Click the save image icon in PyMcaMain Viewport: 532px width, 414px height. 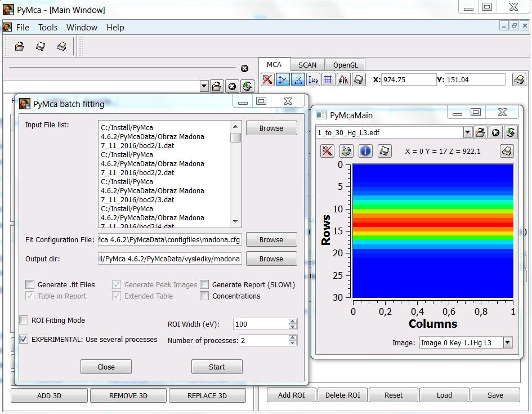click(x=385, y=151)
